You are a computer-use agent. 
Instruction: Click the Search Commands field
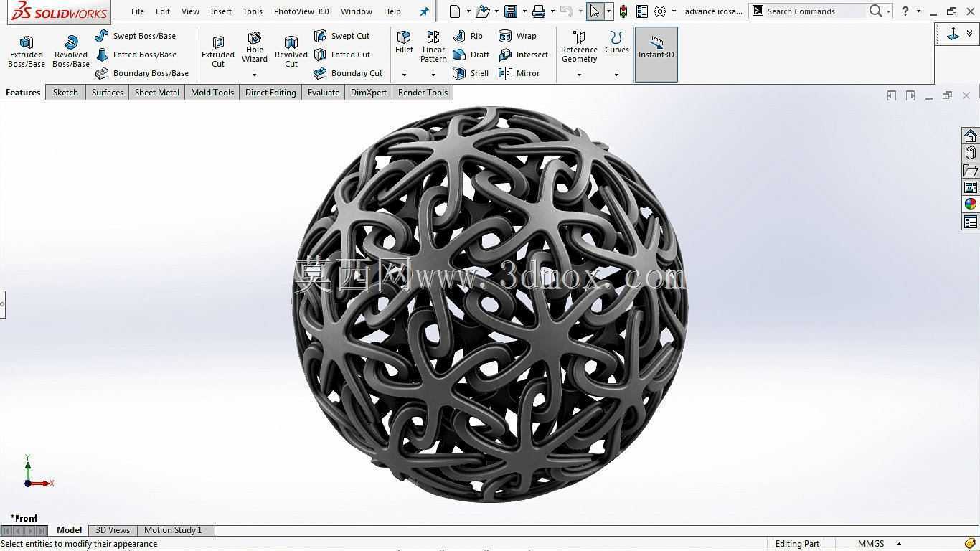pyautogui.click(x=815, y=11)
